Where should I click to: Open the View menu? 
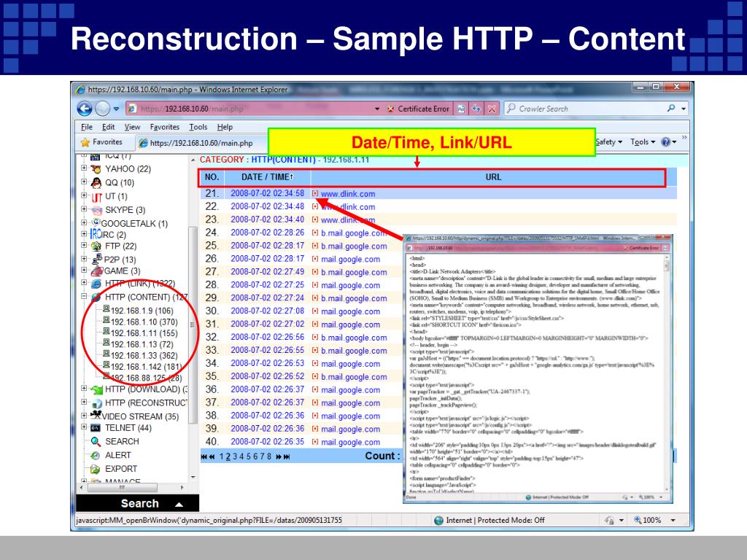click(133, 127)
